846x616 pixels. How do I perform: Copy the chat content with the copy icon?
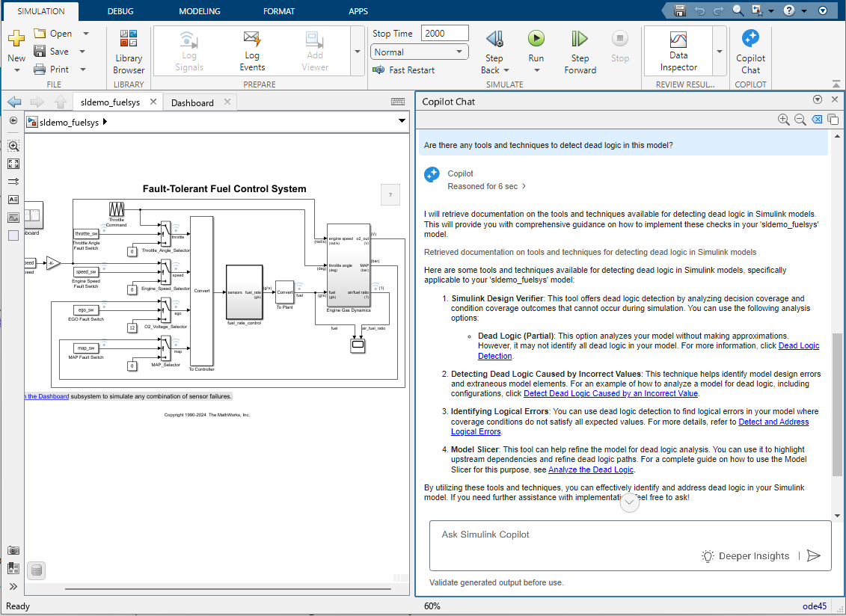click(x=833, y=119)
